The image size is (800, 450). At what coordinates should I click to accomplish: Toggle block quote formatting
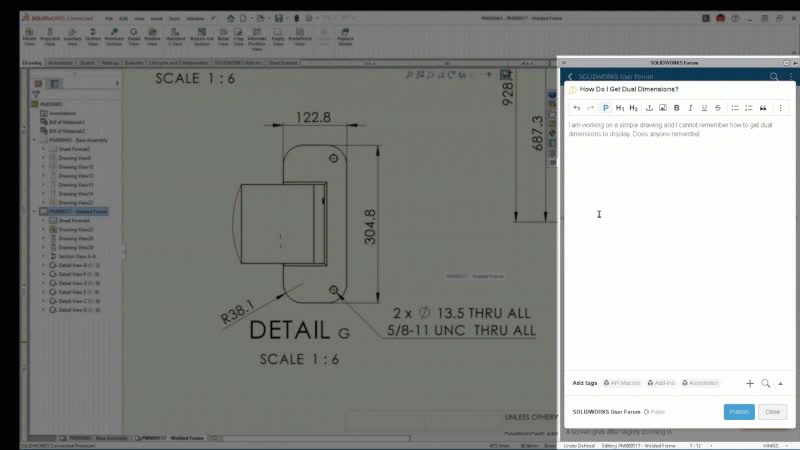pyautogui.click(x=763, y=108)
